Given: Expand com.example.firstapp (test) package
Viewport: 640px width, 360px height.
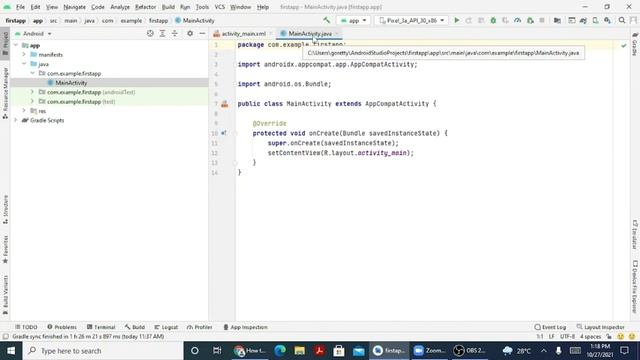Looking at the screenshot, I should pos(32,101).
